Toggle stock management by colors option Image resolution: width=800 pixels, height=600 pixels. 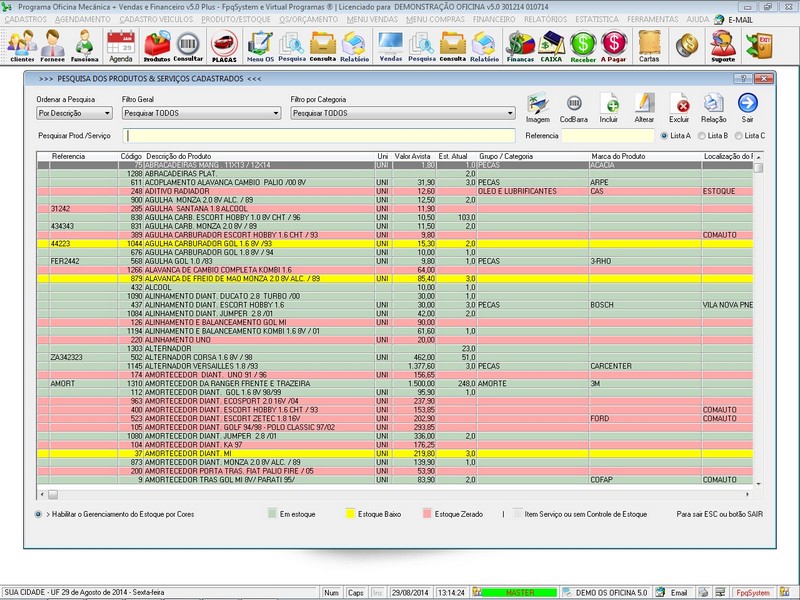38,514
